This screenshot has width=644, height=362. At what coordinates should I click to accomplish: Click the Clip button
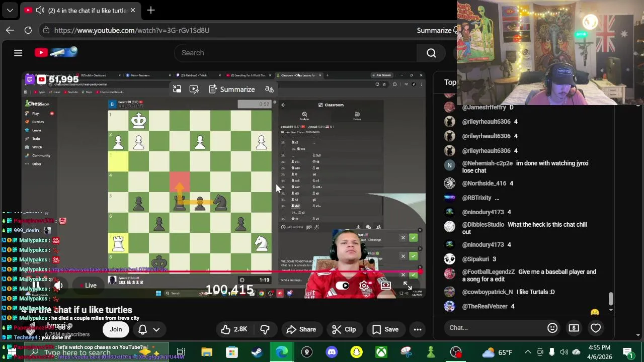click(345, 329)
